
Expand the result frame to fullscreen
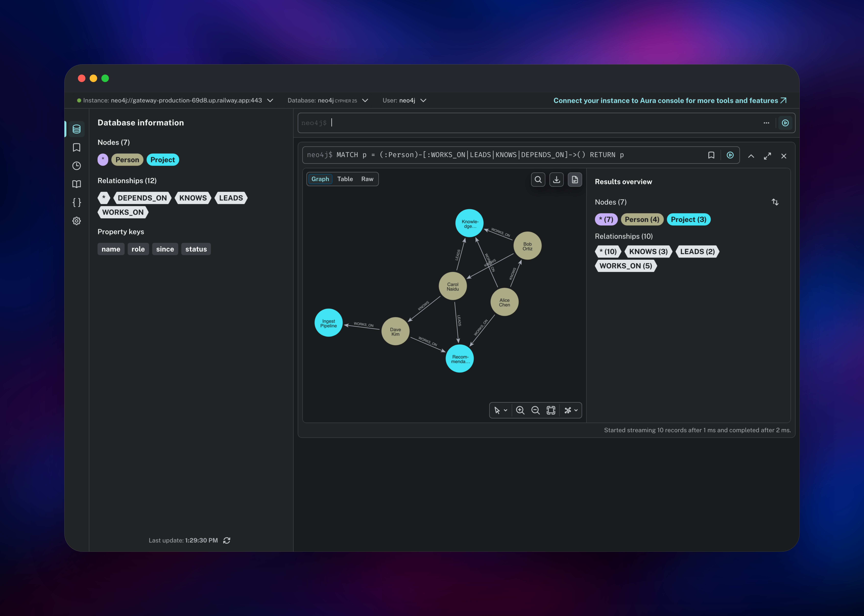[x=767, y=156]
